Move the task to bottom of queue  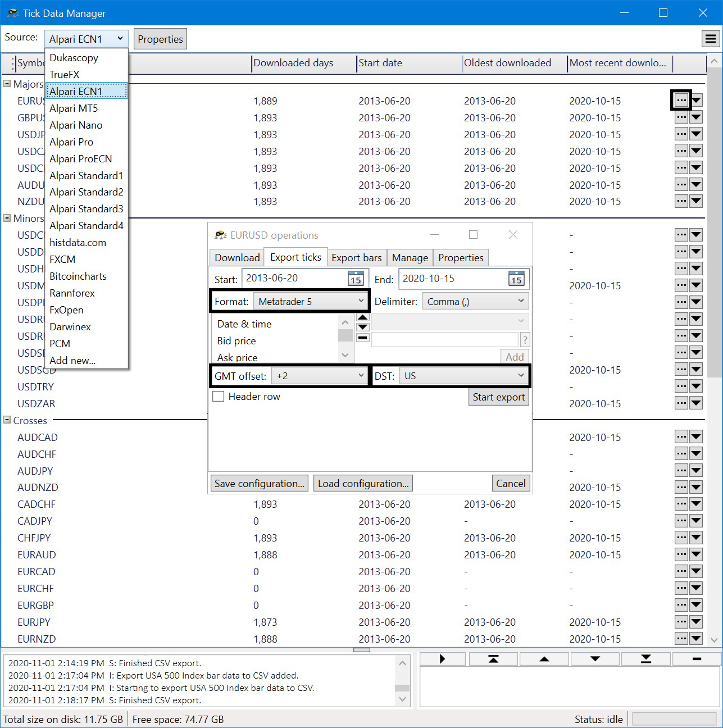click(x=646, y=659)
